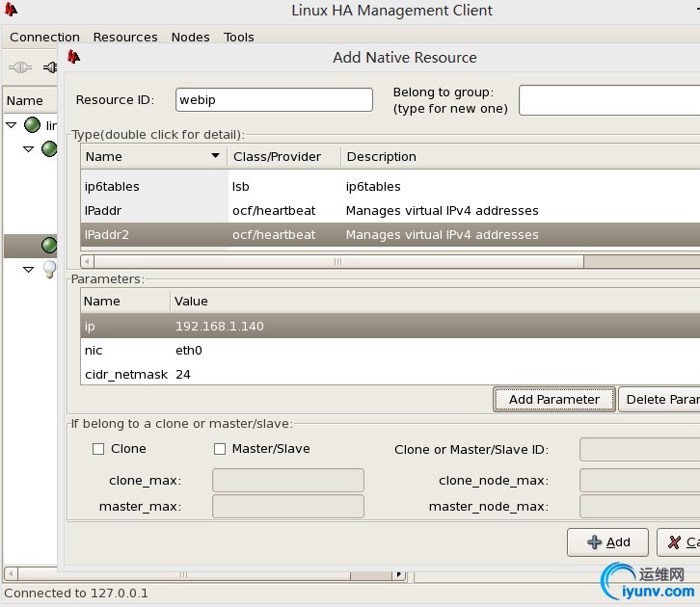Select the green circle in highlighted tree row
700x607 pixels.
49,245
